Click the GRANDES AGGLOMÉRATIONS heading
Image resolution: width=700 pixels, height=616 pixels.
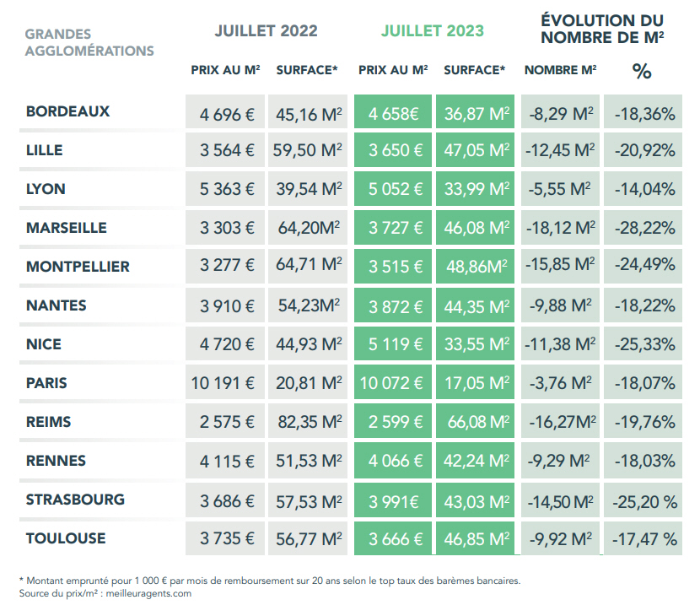[x=89, y=42]
